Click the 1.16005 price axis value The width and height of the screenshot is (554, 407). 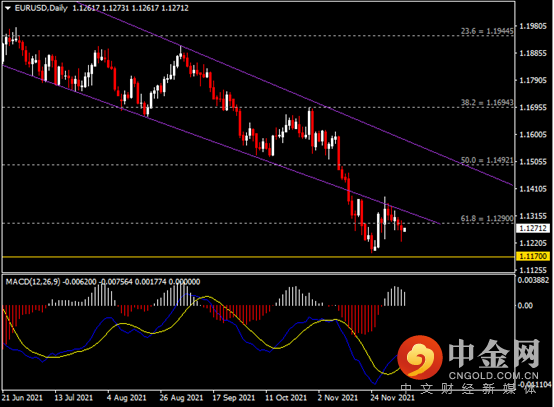click(x=533, y=135)
